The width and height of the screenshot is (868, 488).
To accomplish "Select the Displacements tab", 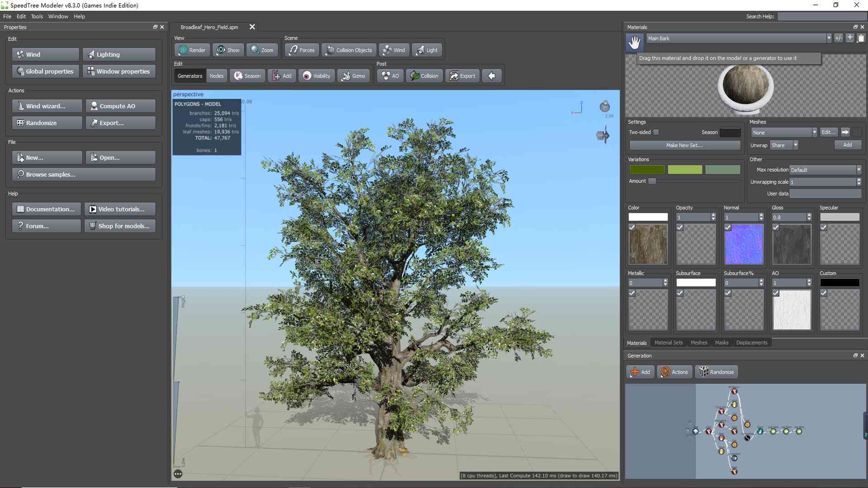I will tap(752, 342).
